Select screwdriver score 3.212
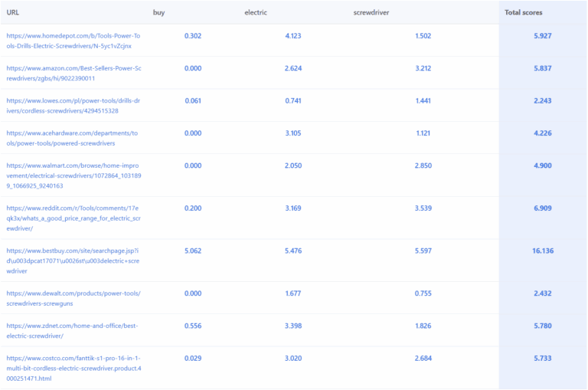Viewport: 588px width, 390px height. click(423, 68)
